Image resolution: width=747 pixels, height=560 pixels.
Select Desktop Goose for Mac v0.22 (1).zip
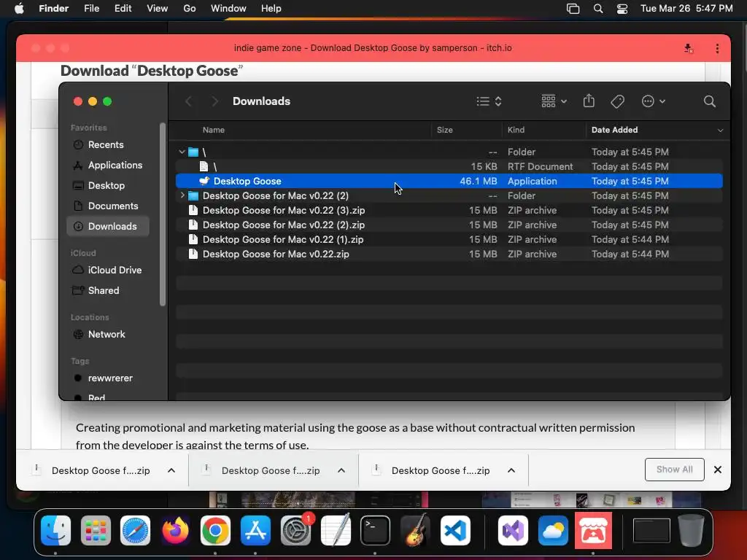pyautogui.click(x=449, y=239)
